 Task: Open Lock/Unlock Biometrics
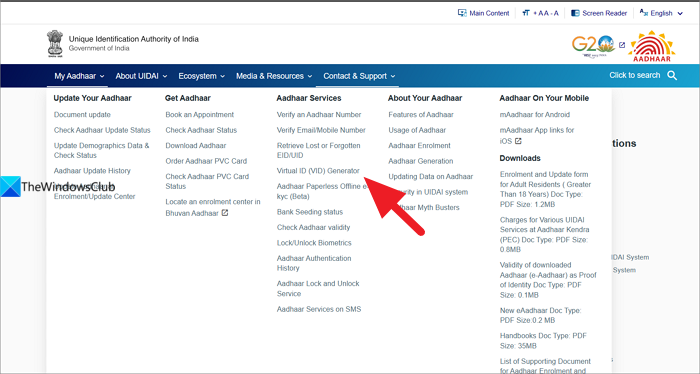pos(314,243)
